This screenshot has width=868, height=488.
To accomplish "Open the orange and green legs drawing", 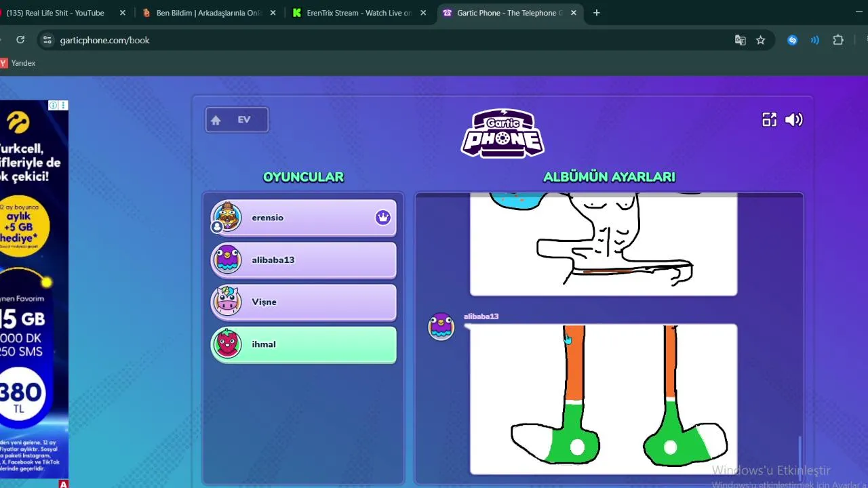I will point(604,399).
